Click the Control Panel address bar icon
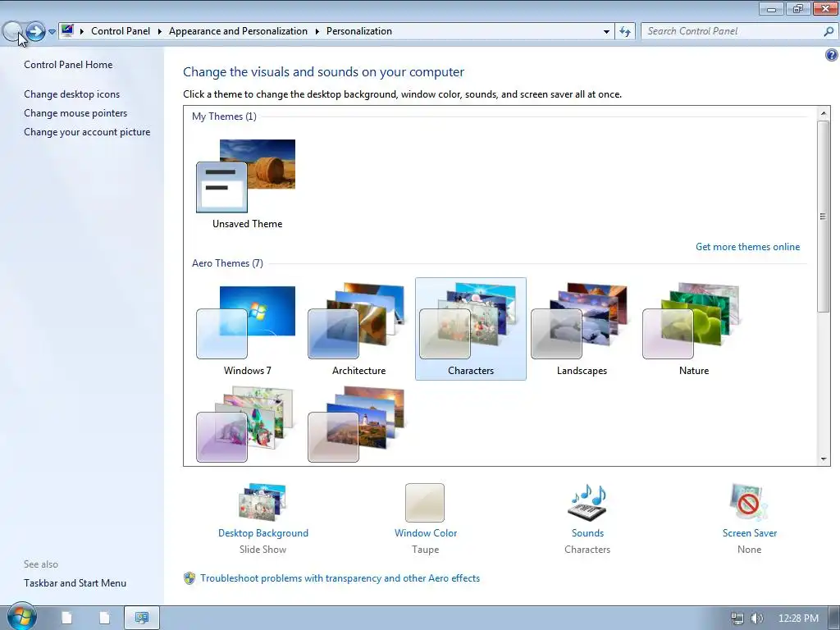 pos(67,30)
